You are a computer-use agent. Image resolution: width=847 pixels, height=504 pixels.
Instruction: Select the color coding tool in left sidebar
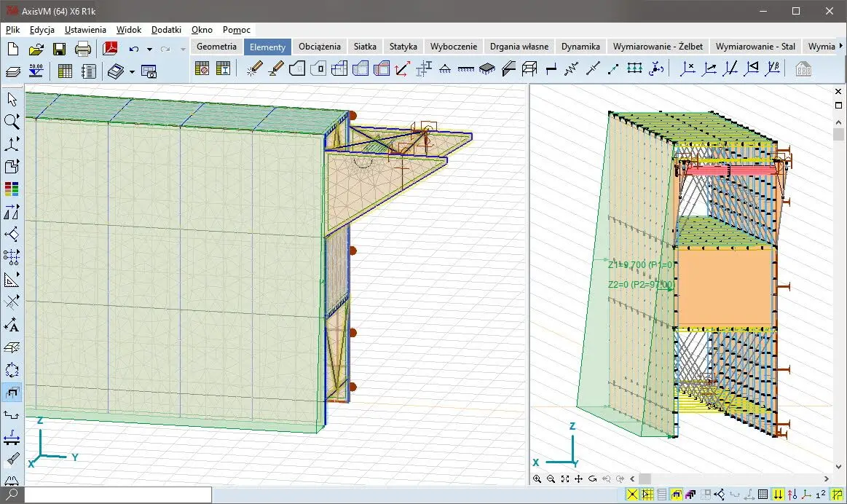point(12,189)
